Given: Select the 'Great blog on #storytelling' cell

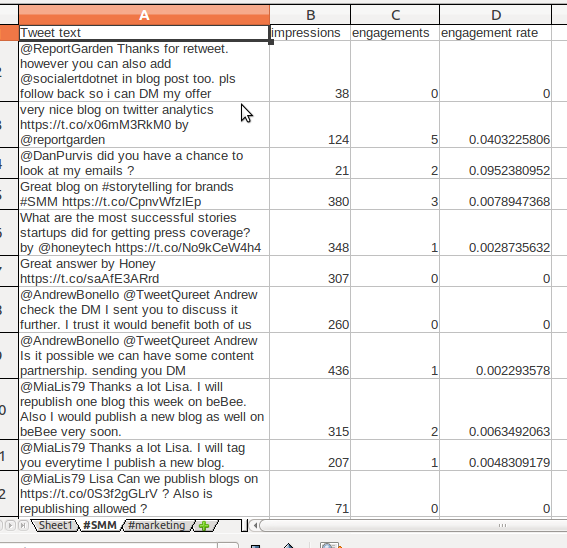Looking at the screenshot, I should tap(144, 194).
